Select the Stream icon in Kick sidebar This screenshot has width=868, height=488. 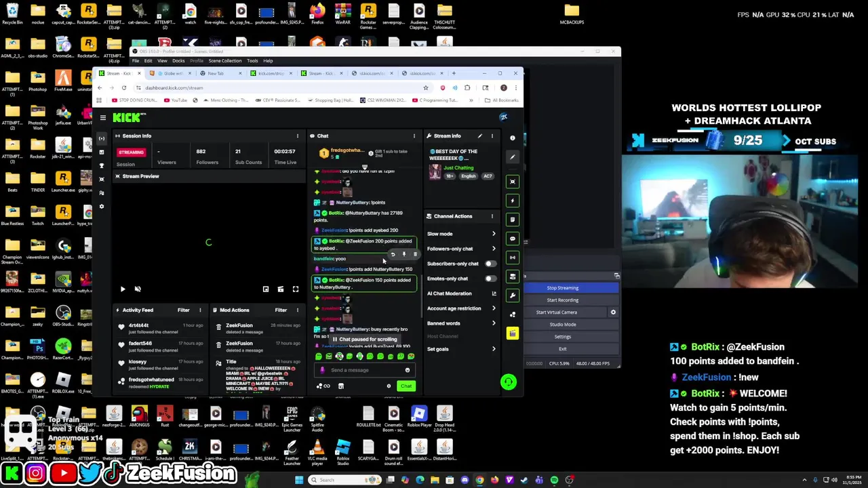click(102, 138)
